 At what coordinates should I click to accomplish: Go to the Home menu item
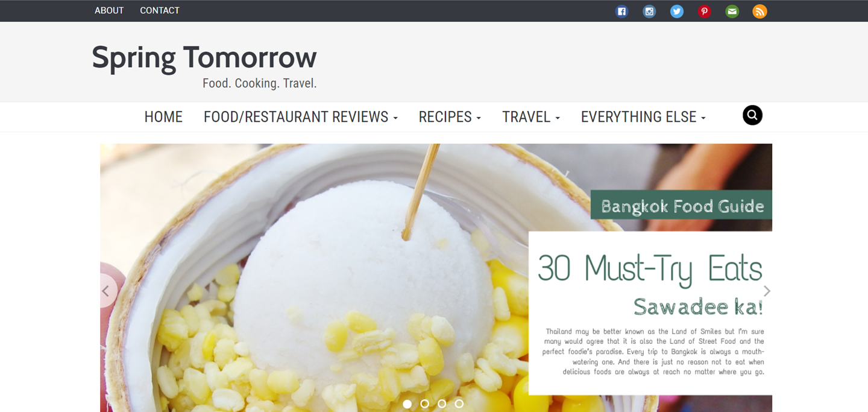click(x=163, y=117)
